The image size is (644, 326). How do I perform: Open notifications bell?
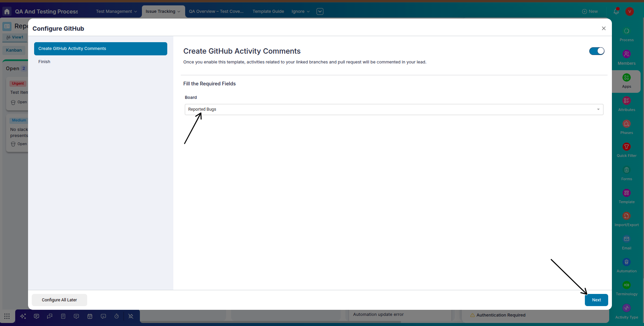(616, 11)
